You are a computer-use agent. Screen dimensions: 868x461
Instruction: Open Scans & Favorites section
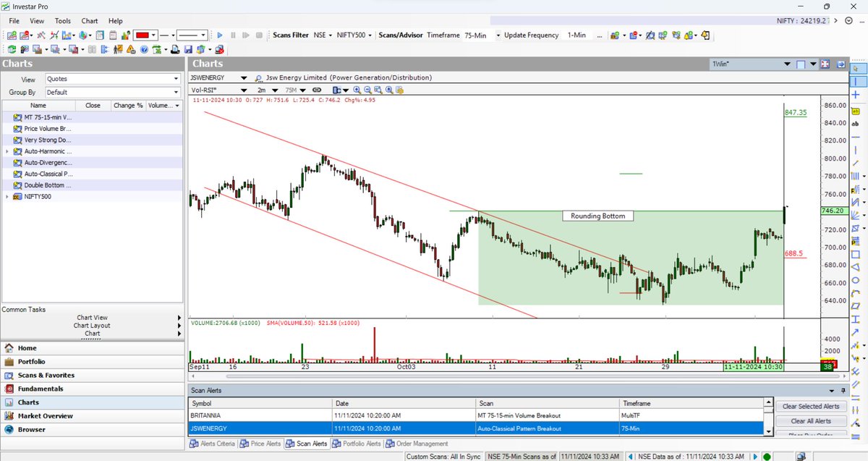[92, 375]
